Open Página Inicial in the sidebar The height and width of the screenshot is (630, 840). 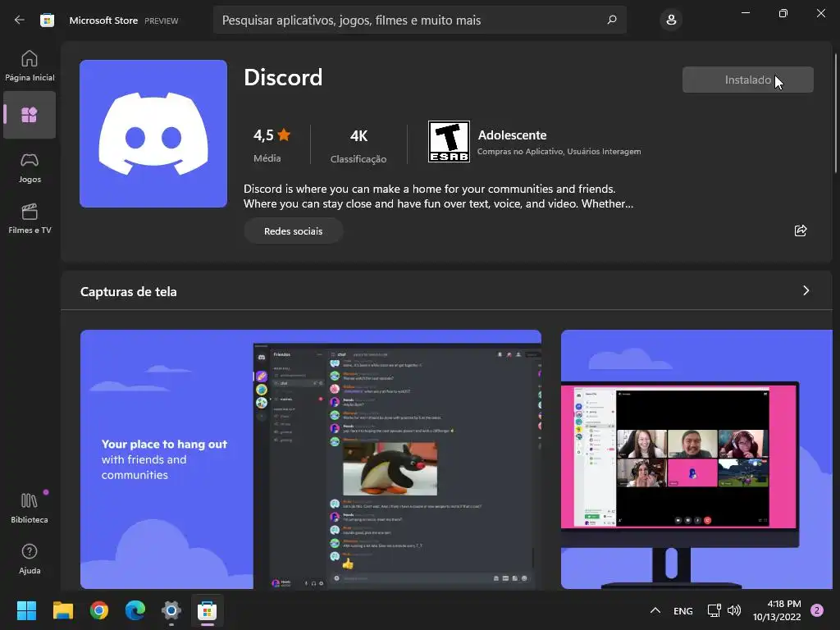click(30, 66)
